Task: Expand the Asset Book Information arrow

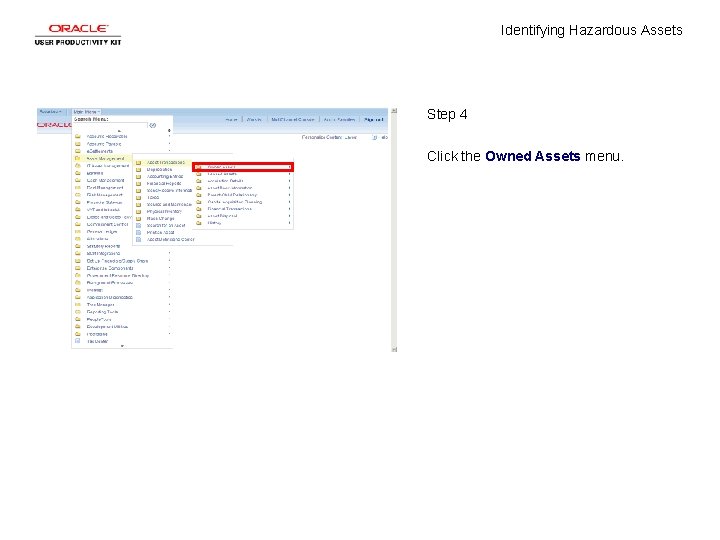Action: [289, 188]
